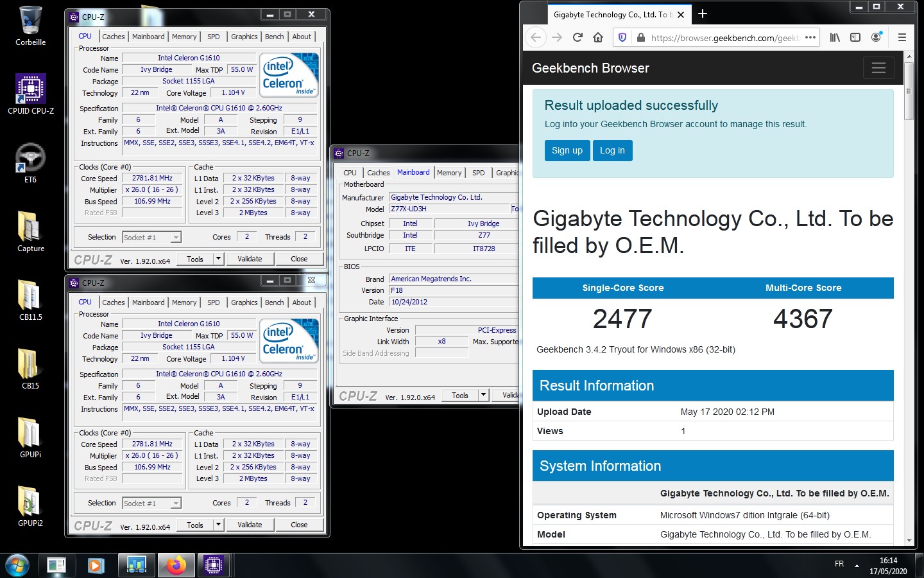Switch to Graphics tab in top CPU-Z window
Image resolution: width=924 pixels, height=578 pixels.
[x=244, y=37]
